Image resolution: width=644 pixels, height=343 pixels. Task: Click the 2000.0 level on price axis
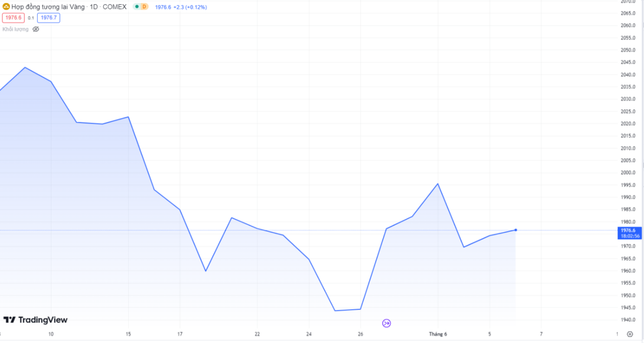click(x=628, y=173)
